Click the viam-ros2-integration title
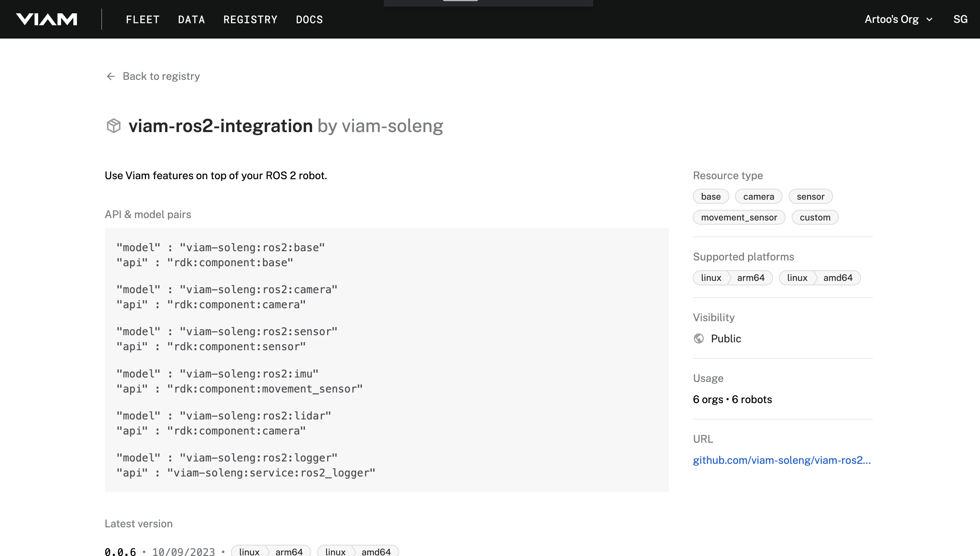The image size is (980, 556). point(221,126)
